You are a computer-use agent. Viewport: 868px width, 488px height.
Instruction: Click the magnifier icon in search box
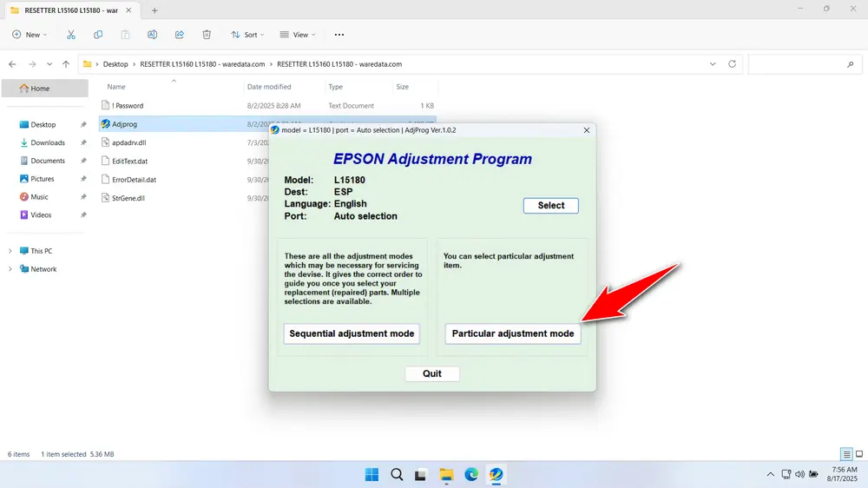[851, 65]
